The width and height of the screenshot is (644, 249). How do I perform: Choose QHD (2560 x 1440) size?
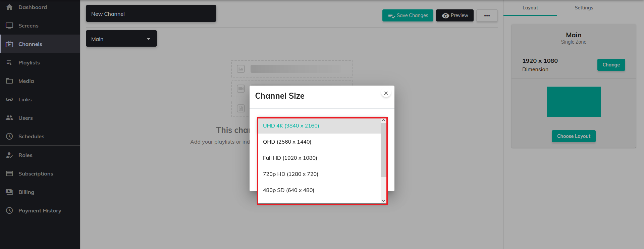pyautogui.click(x=287, y=142)
